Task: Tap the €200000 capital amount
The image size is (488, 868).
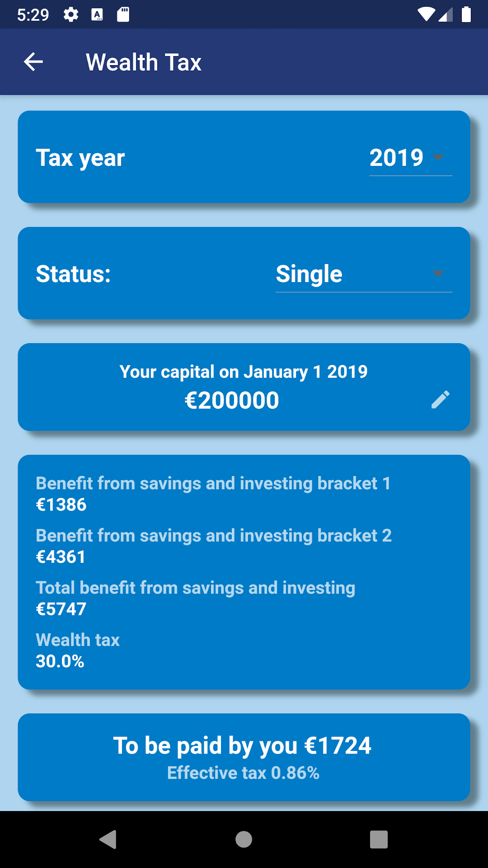Action: 232,401
